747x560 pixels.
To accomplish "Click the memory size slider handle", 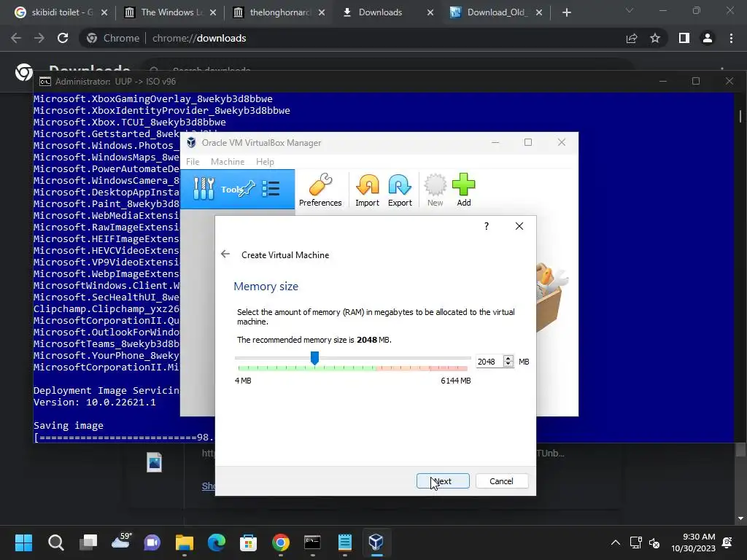I will 314,358.
